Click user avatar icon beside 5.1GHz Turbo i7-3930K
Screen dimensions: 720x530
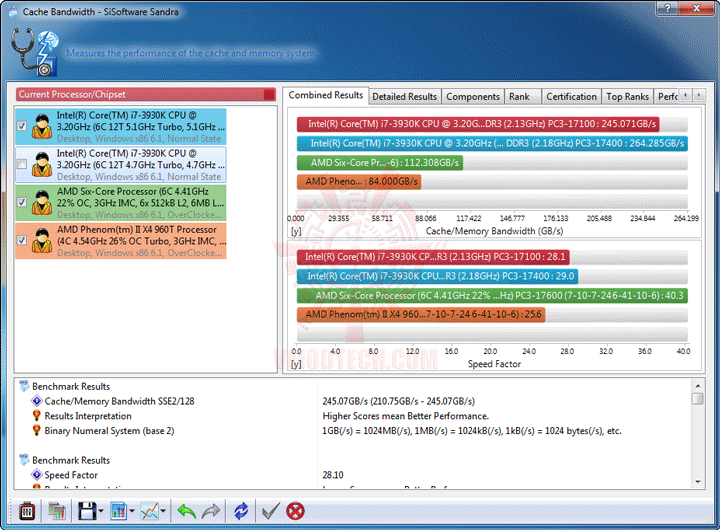[x=42, y=126]
